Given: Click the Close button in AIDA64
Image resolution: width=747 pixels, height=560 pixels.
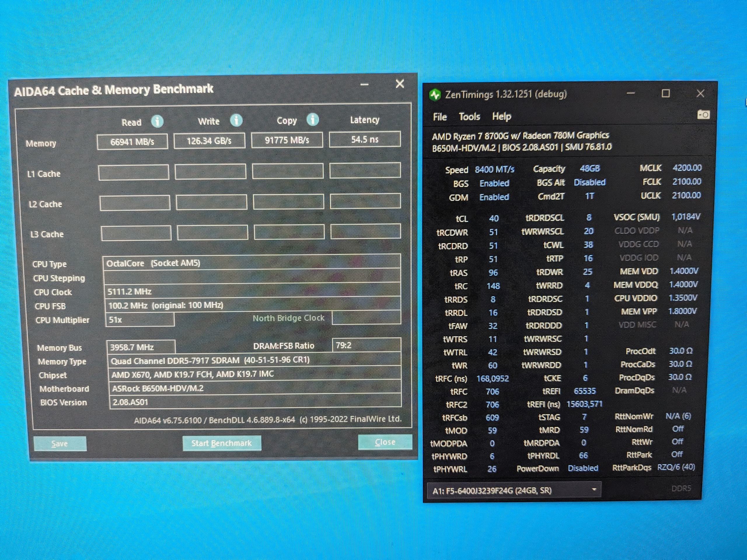Looking at the screenshot, I should 385,442.
